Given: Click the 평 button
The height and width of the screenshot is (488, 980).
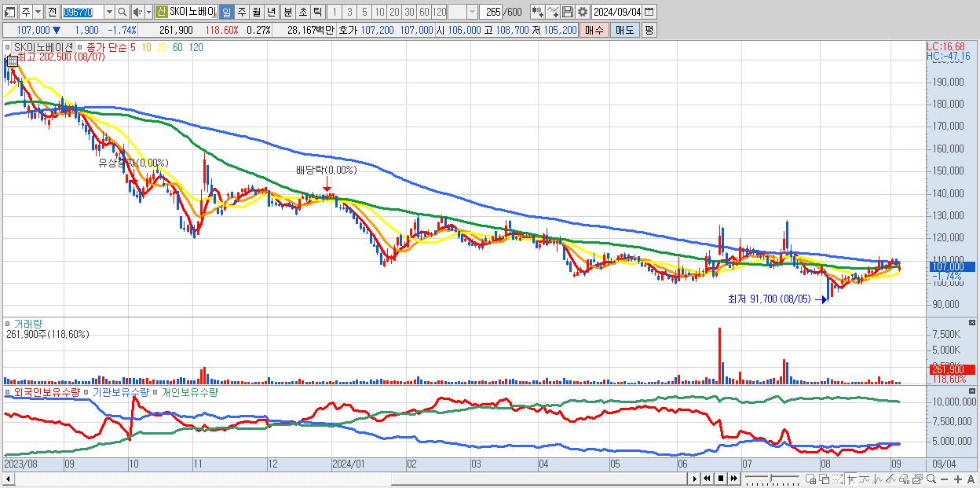Looking at the screenshot, I should coord(649,30).
